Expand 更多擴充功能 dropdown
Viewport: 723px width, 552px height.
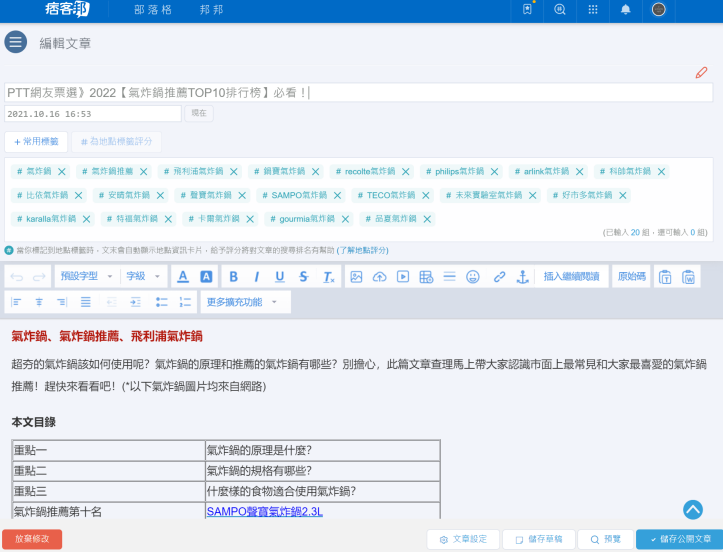[245, 302]
